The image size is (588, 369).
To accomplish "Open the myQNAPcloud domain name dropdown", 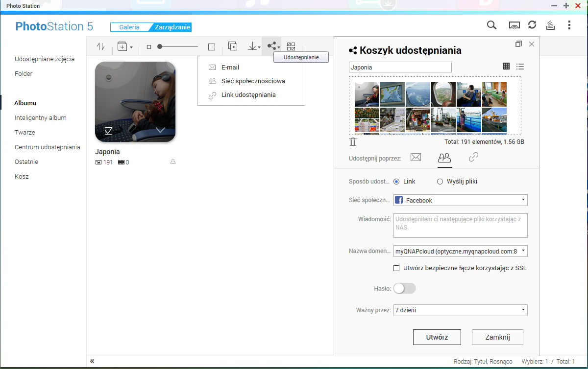I will point(461,252).
